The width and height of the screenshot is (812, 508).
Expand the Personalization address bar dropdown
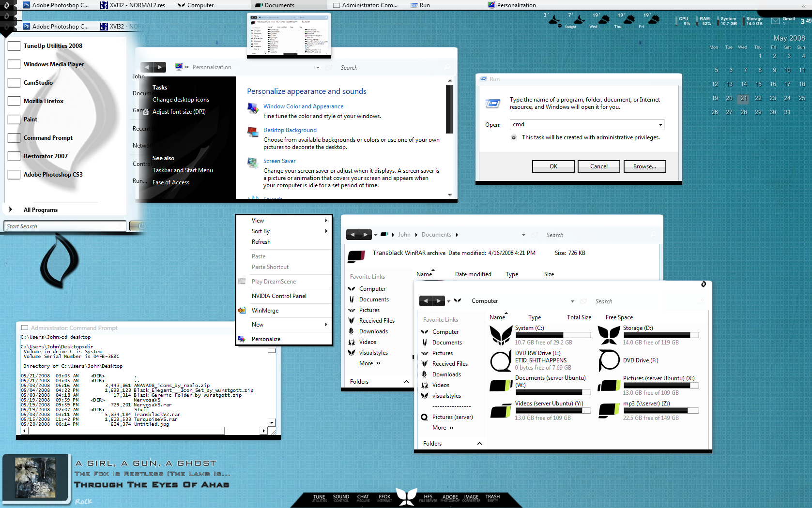(318, 68)
